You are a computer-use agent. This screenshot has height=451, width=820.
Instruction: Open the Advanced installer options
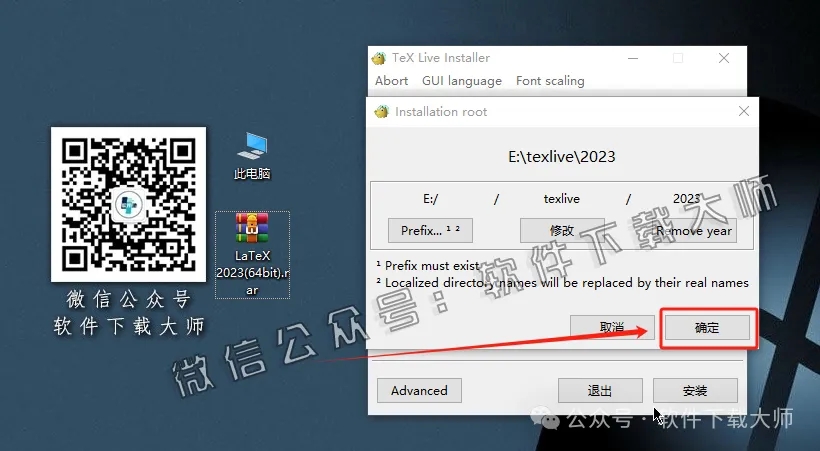pyautogui.click(x=419, y=390)
